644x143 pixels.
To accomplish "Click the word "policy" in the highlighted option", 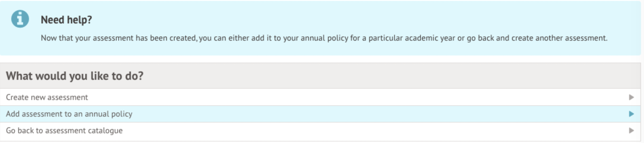I will click(122, 114).
